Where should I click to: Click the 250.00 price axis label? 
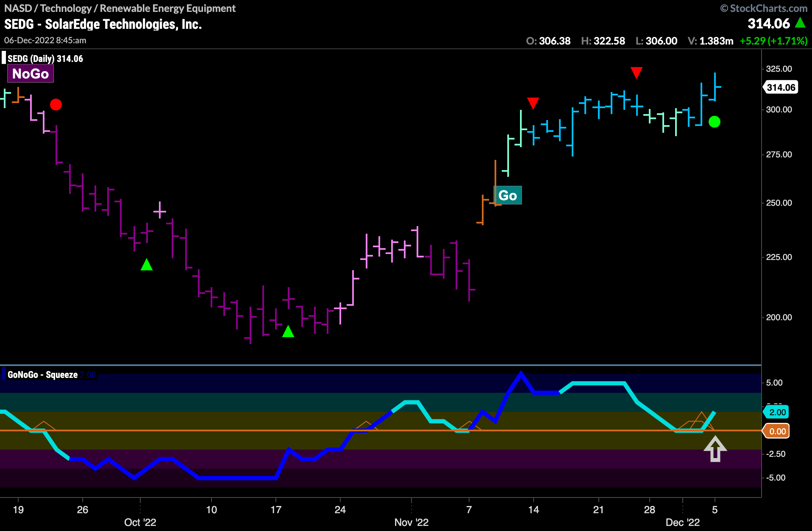[779, 203]
